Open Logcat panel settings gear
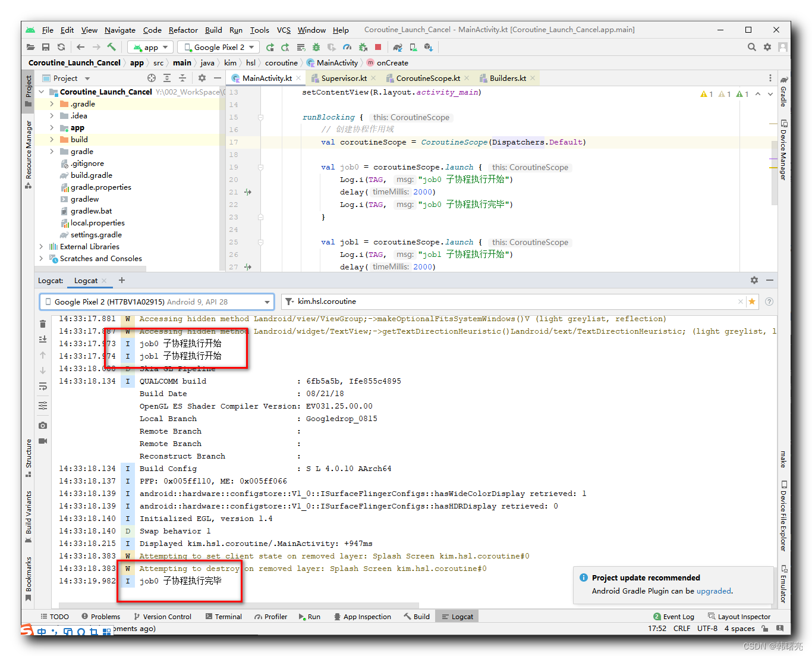 (754, 280)
